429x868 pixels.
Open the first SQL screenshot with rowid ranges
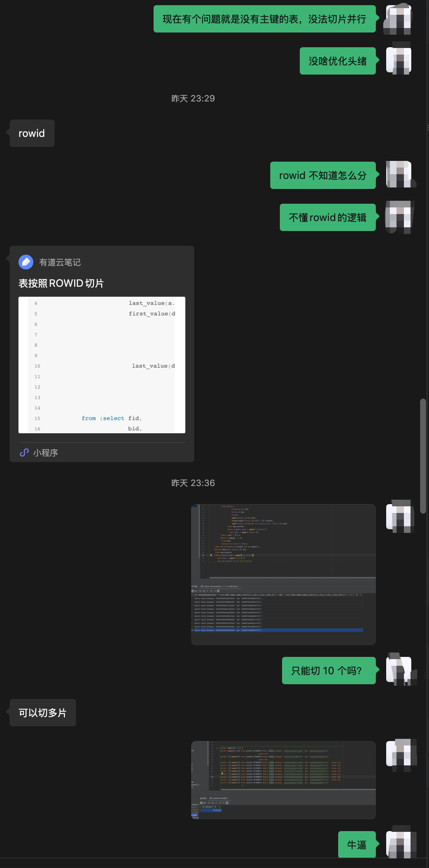coord(283,574)
